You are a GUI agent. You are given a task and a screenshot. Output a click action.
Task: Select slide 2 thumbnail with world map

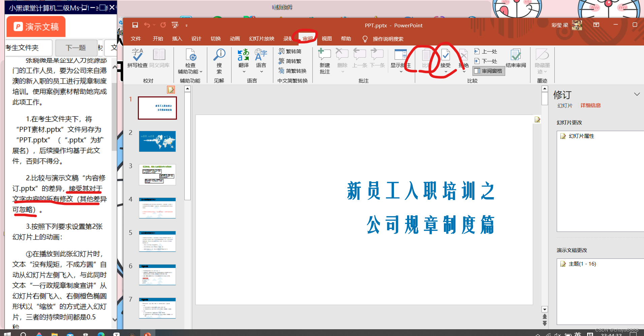157,141
